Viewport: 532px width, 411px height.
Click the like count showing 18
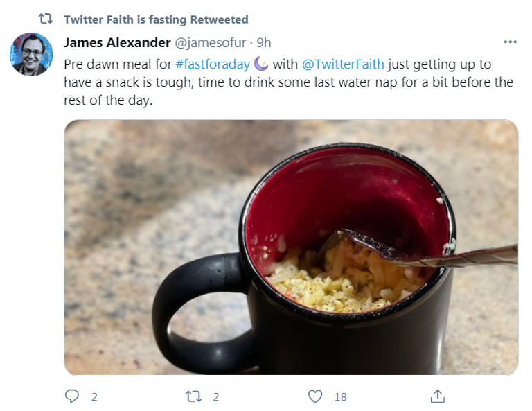[340, 396]
